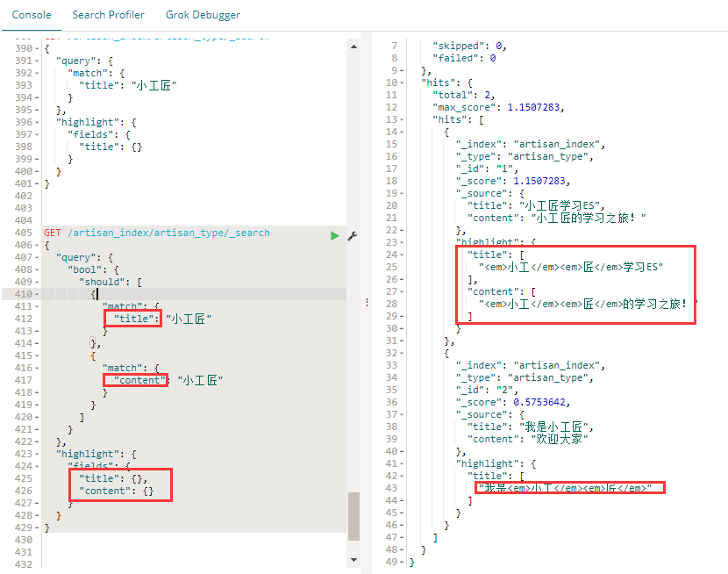Collapse the _source block at response line 19
728x574 pixels.
tap(402, 193)
